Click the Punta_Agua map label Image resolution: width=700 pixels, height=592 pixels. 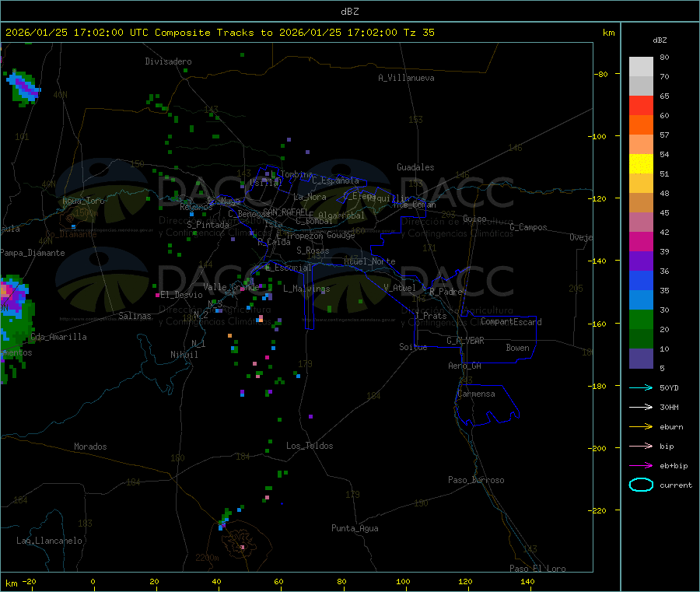click(355, 528)
